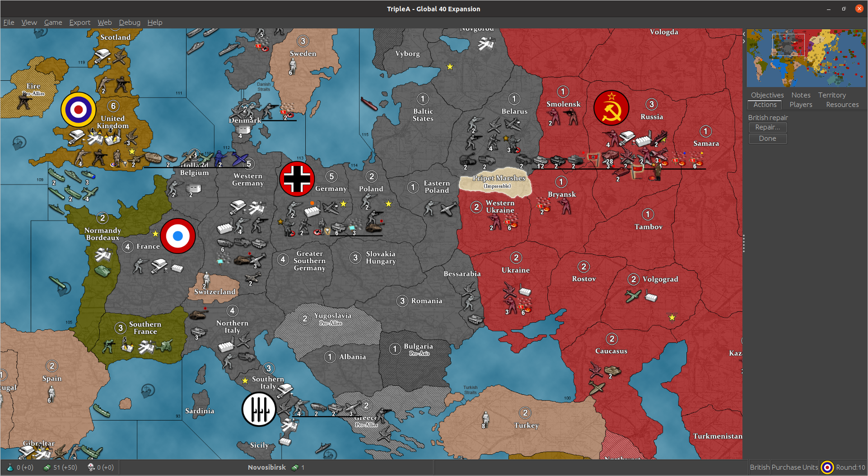Open the Web menu
Image resolution: width=868 pixels, height=476 pixels.
pos(104,22)
